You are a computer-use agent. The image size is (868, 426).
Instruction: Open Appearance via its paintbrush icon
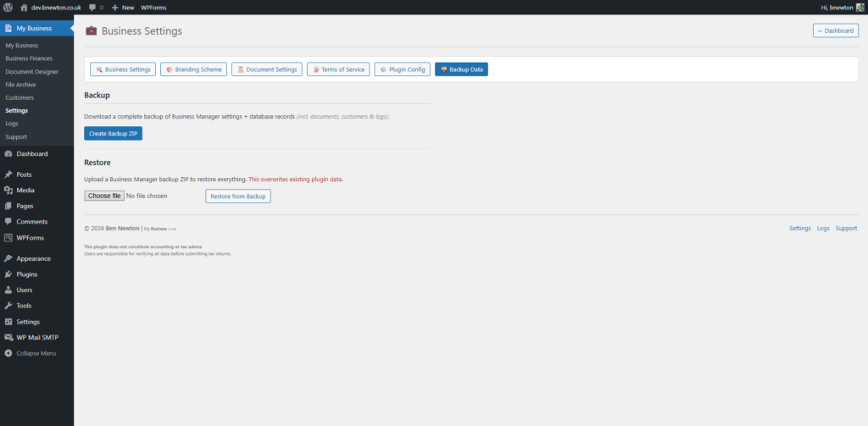pyautogui.click(x=8, y=258)
